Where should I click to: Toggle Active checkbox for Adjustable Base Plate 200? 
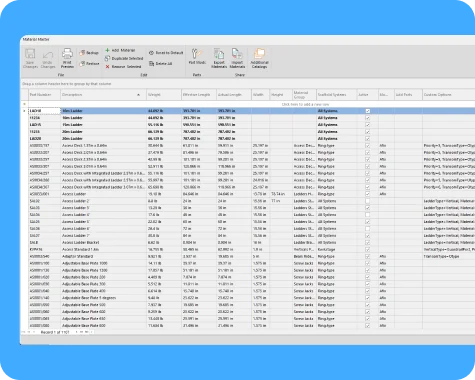pos(368,277)
